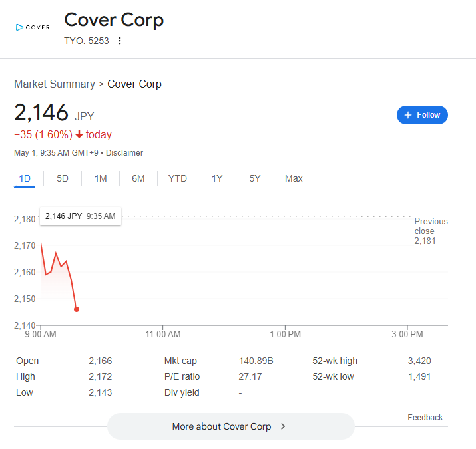
Task: Click the Open value 2,166
Action: [x=100, y=361]
